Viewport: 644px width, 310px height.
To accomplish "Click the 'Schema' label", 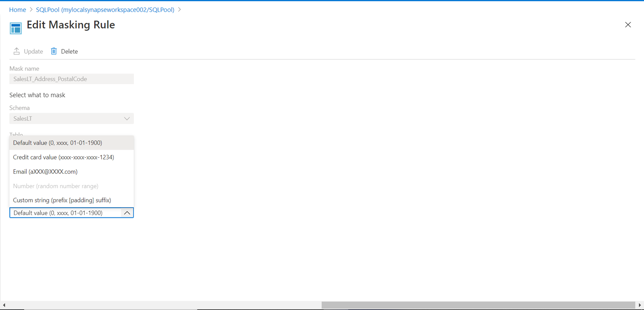I will pos(19,108).
